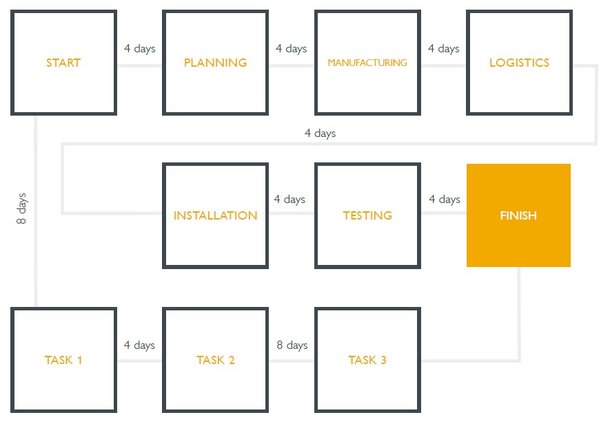
Task: Select the TASK 2 box
Action: [x=215, y=360]
